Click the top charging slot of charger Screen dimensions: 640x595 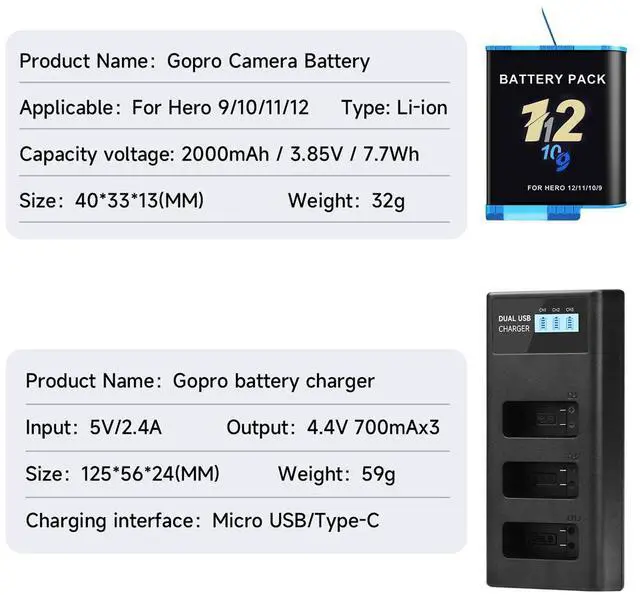[540, 419]
